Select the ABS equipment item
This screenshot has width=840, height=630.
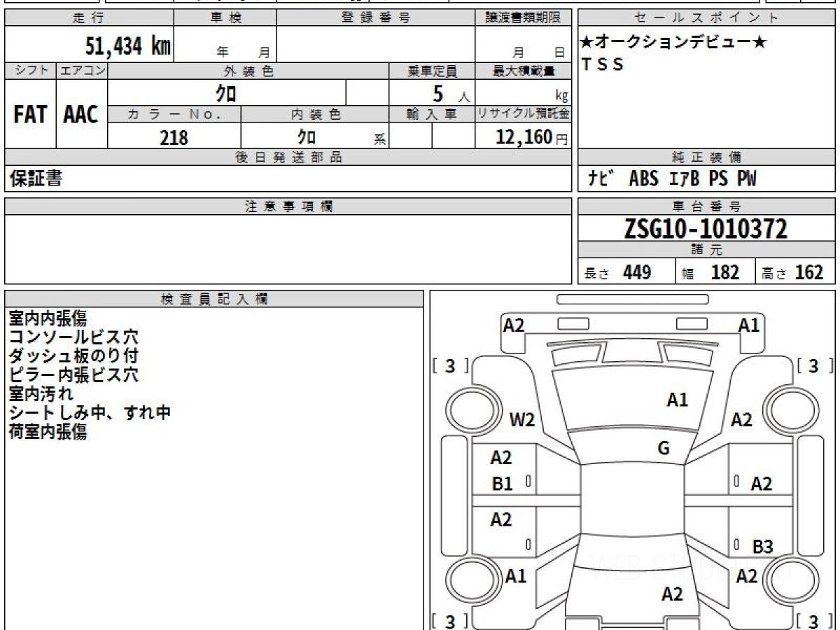[644, 179]
